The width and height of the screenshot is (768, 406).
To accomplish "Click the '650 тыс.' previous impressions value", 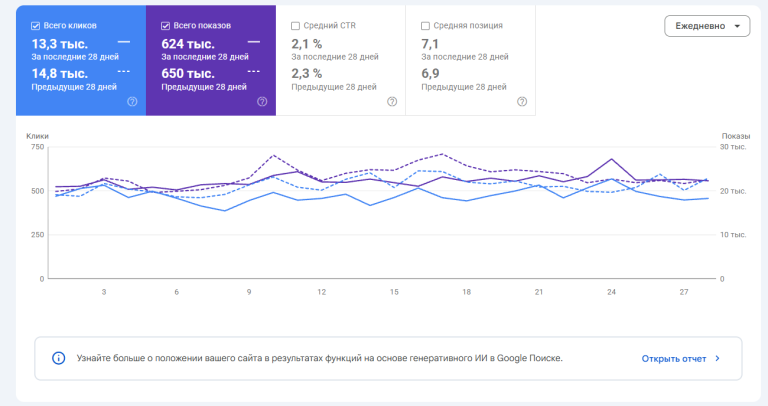I will point(188,73).
